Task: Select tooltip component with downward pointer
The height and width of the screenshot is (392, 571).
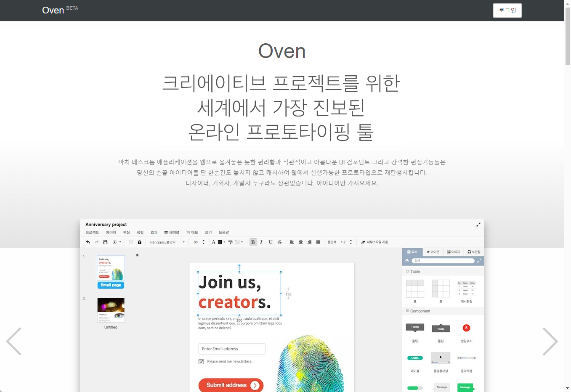Action: click(415, 328)
